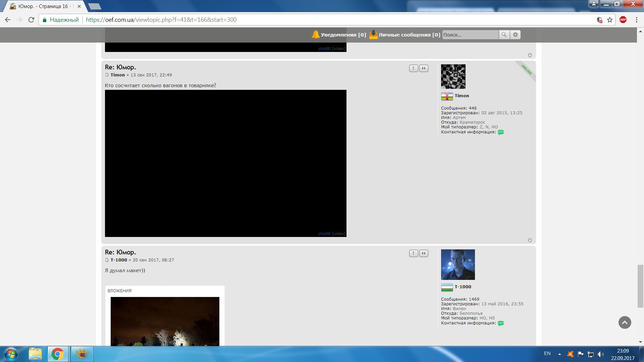Click Timon's username in post header
Image resolution: width=644 pixels, height=362 pixels.
118,75
